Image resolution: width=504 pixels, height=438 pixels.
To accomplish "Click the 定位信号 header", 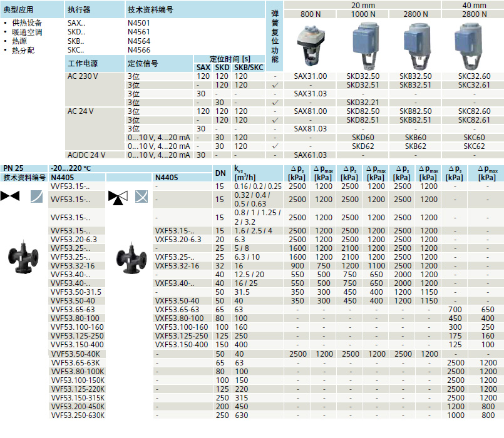I will coord(143,63).
